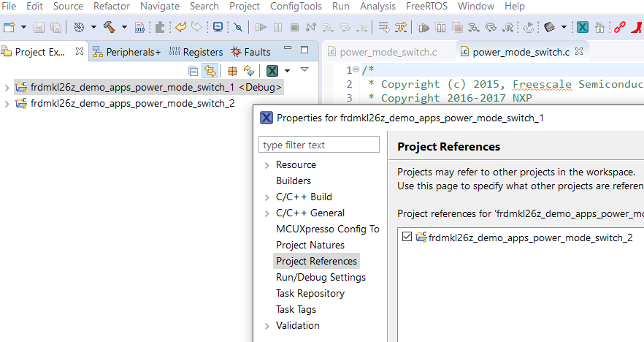Open dropdown next to green X icon

click(x=287, y=71)
